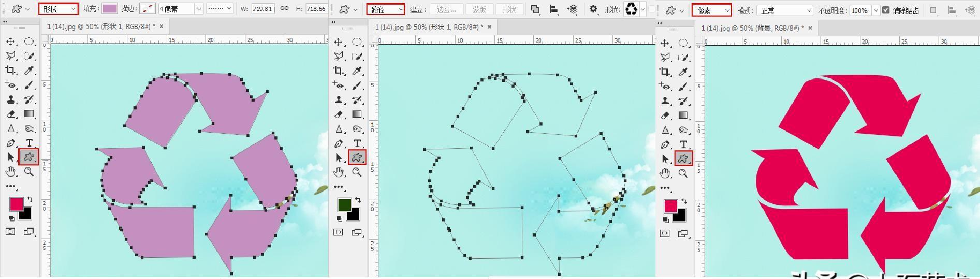
Task: Select Sharpen triangle tool in right window
Action: coord(665,130)
